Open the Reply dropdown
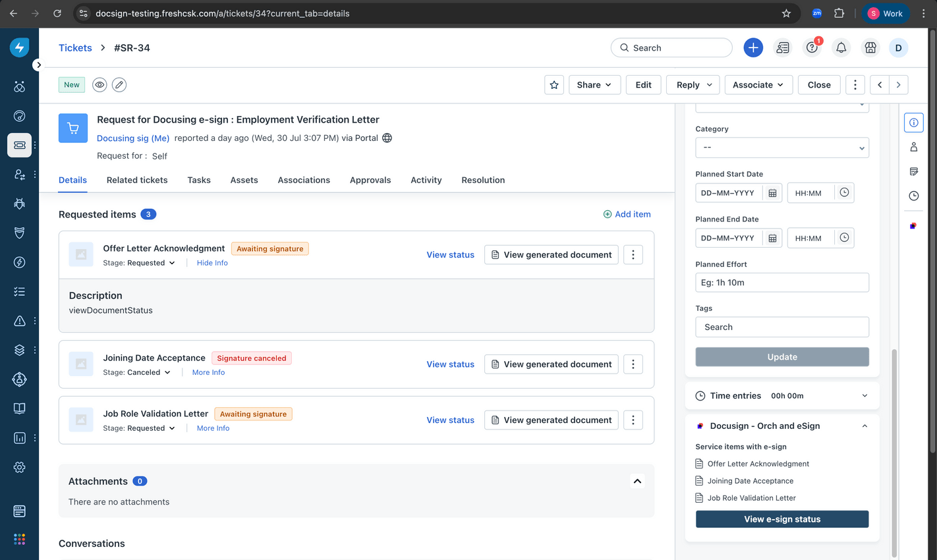The width and height of the screenshot is (937, 560). pyautogui.click(x=693, y=85)
